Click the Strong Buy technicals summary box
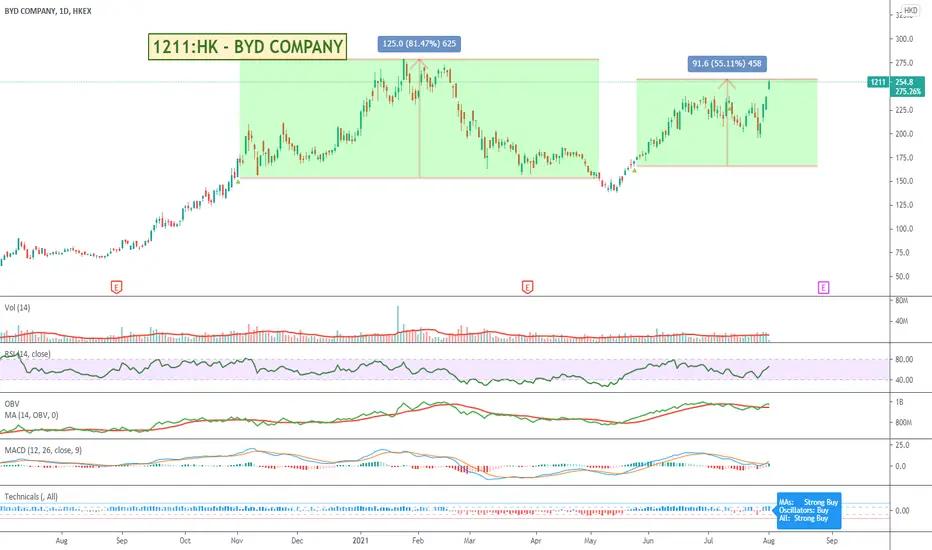The width and height of the screenshot is (932, 550). pyautogui.click(x=809, y=510)
